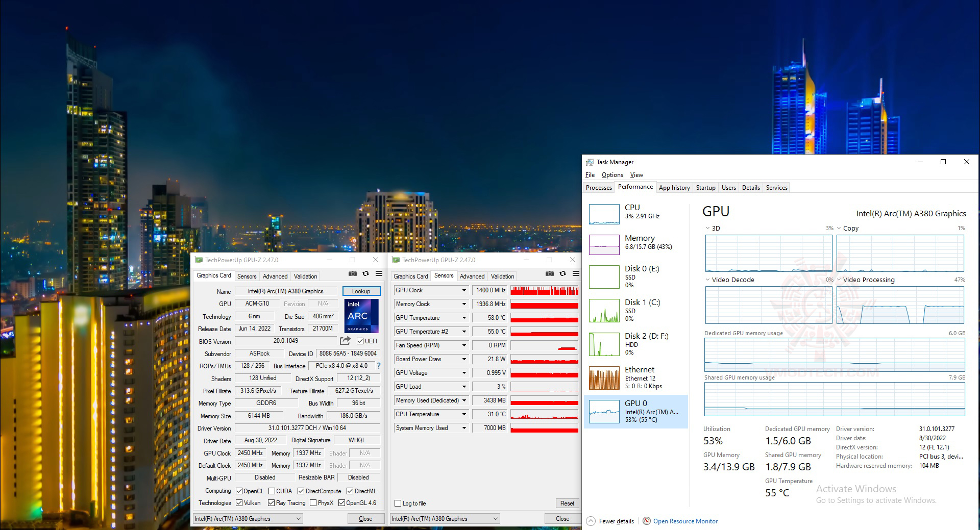Viewport: 980px width, 530px height.
Task: Click Close in GPU-Z Graphics Card window
Action: (365, 519)
